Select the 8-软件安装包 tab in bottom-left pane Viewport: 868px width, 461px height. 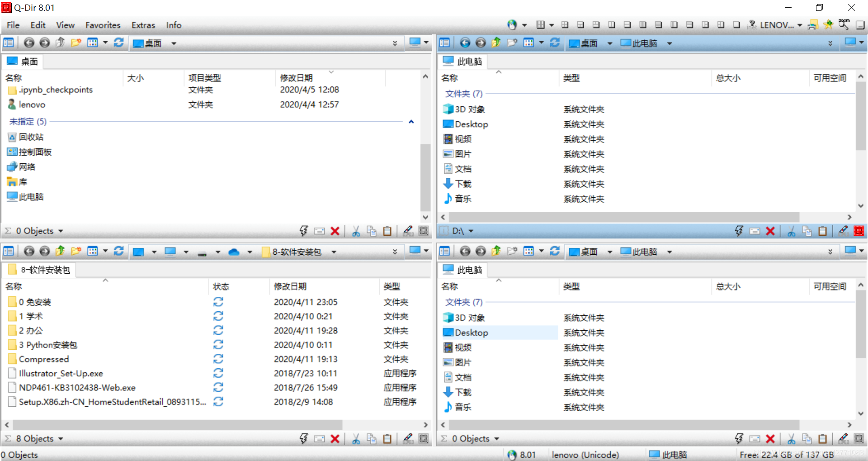40,270
